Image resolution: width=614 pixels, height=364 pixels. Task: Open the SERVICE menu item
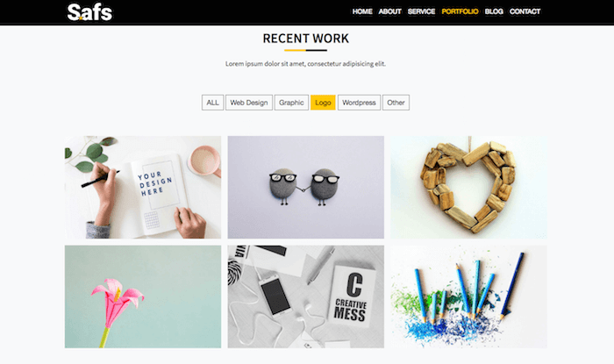pos(421,11)
